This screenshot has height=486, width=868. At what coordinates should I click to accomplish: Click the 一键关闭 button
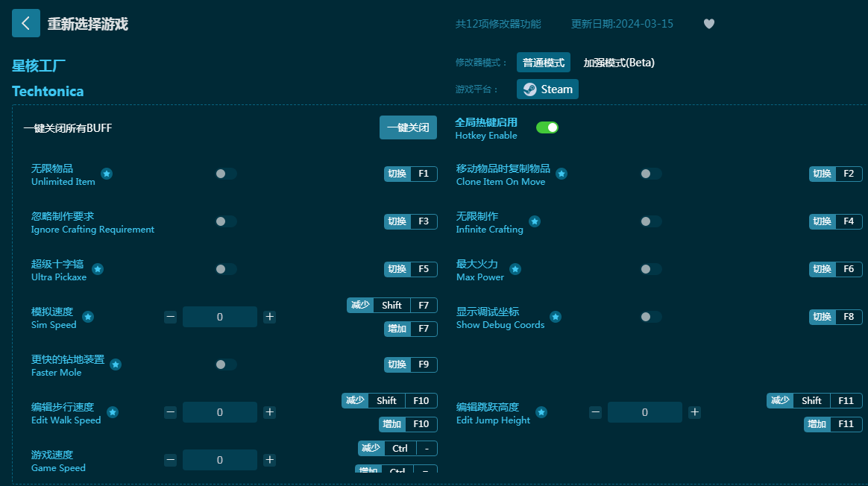click(x=408, y=128)
